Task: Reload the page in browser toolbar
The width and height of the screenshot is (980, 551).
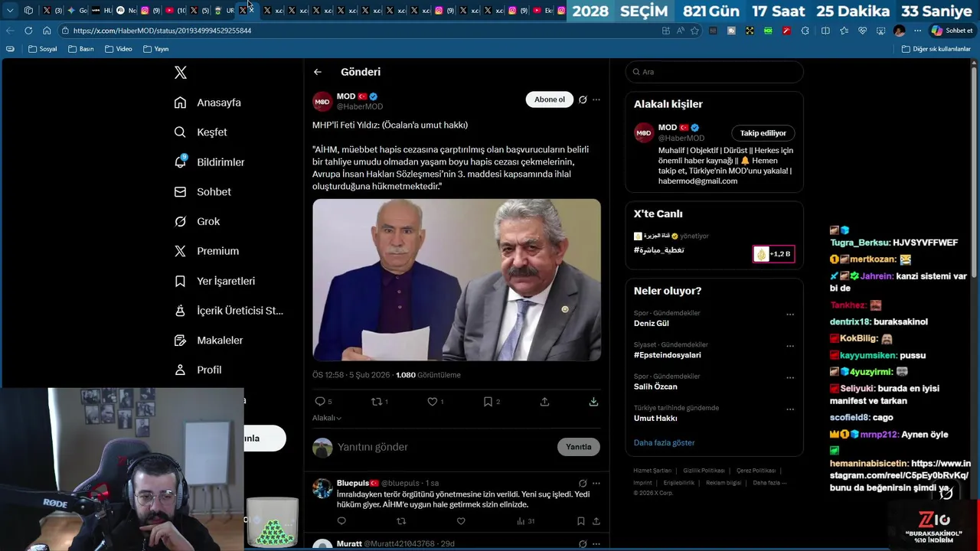Action: pos(28,31)
